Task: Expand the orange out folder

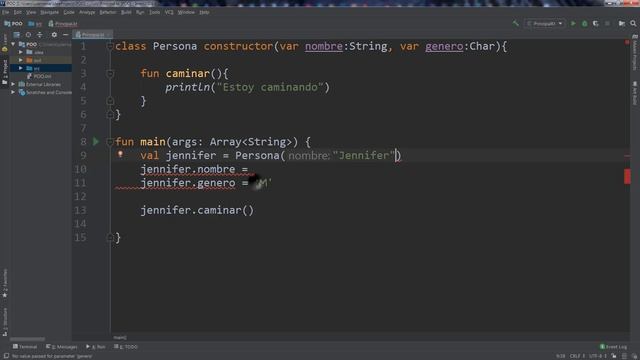Action: pos(20,60)
